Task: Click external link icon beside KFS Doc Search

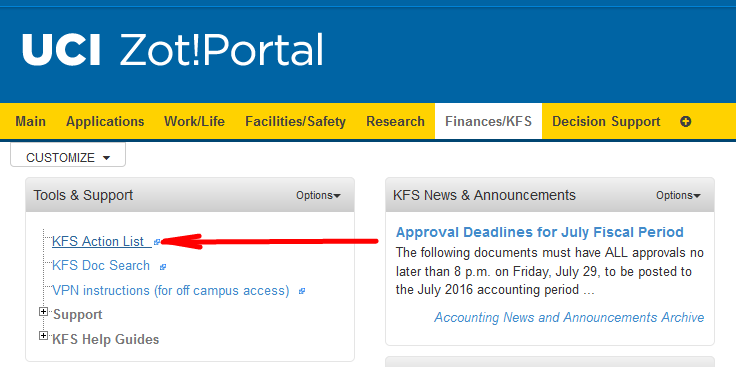Action: coord(163,267)
